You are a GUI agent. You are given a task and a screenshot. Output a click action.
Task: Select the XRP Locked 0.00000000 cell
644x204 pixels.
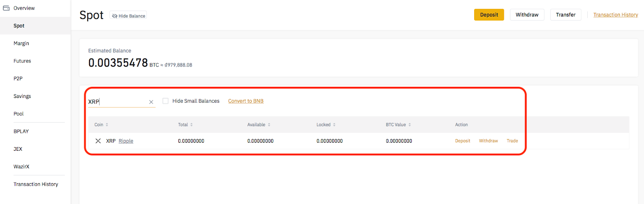[x=330, y=141]
